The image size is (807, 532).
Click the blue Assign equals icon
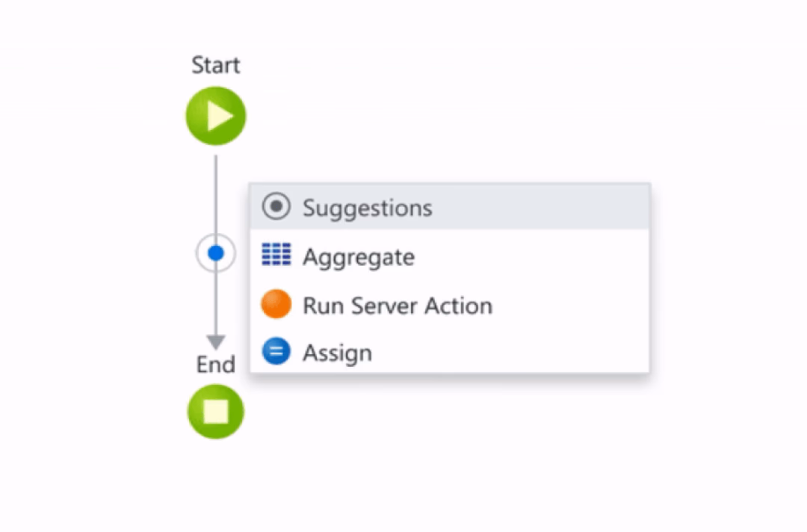276,351
